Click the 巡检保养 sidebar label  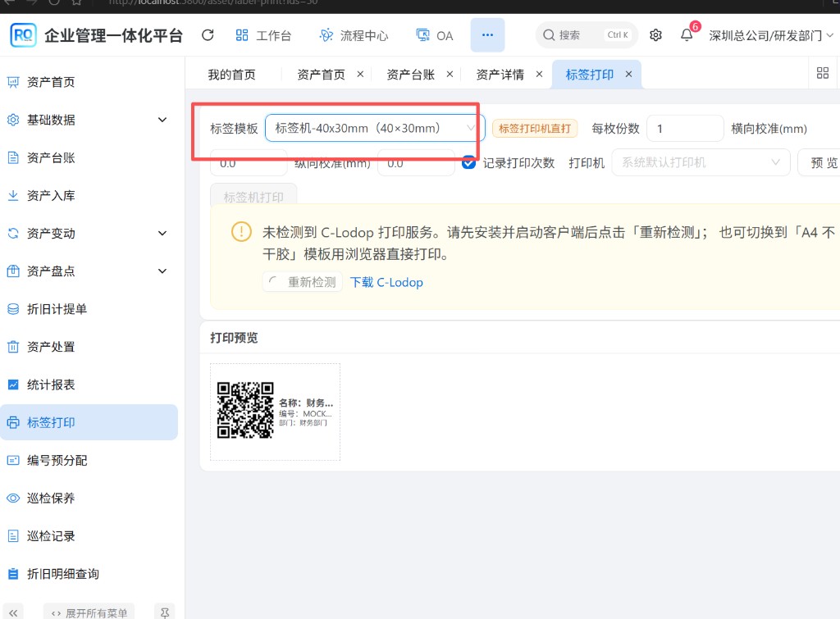pos(51,498)
